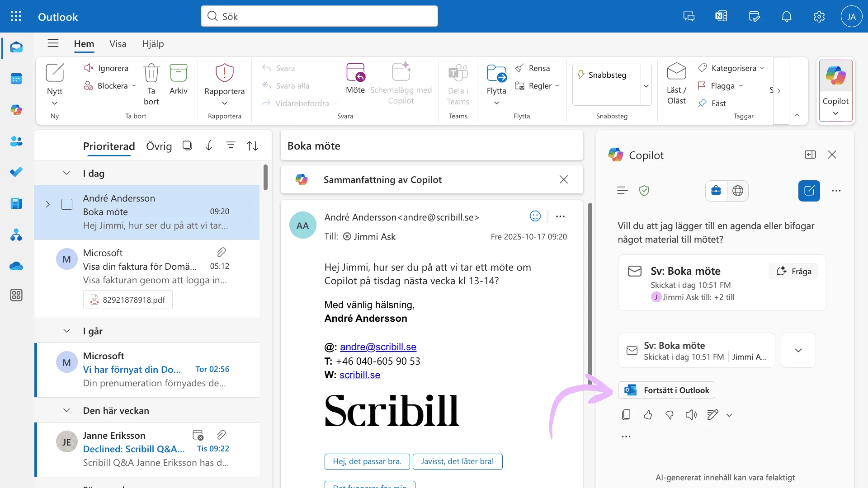Collapse the ribbon with up chevron
Image resolution: width=868 pixels, height=488 pixels.
[x=797, y=115]
